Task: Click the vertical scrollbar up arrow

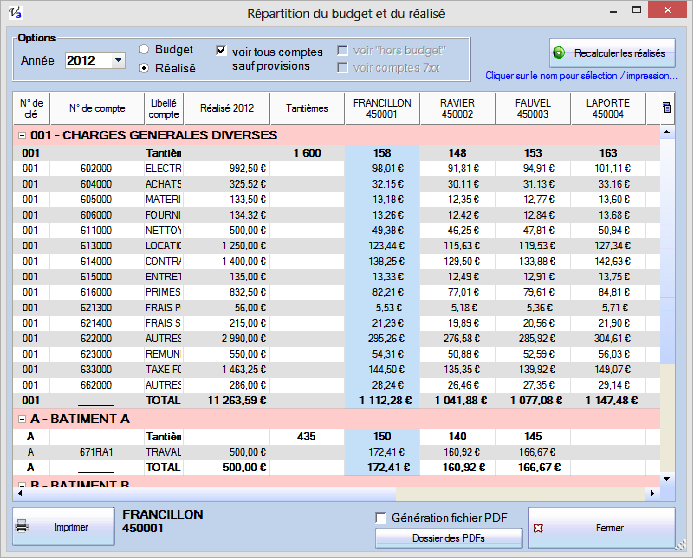Action: (667, 132)
